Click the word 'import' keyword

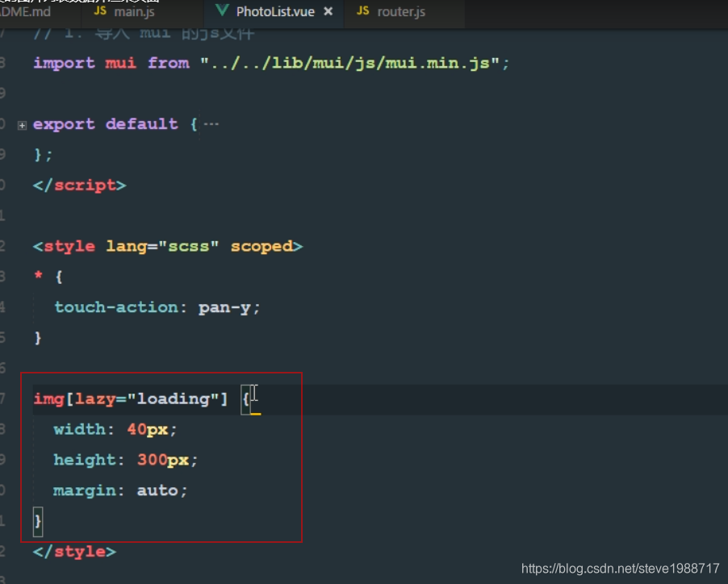coord(64,63)
